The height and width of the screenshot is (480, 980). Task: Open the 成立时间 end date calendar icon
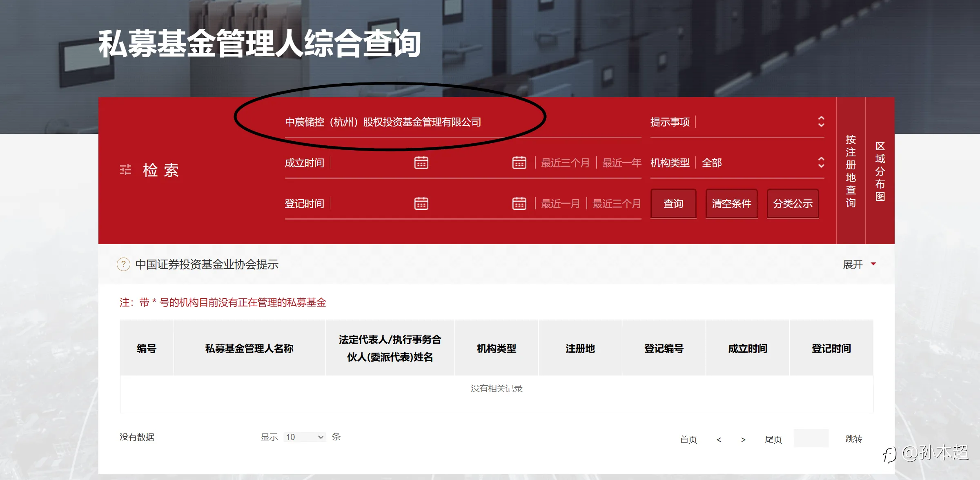coord(519,162)
